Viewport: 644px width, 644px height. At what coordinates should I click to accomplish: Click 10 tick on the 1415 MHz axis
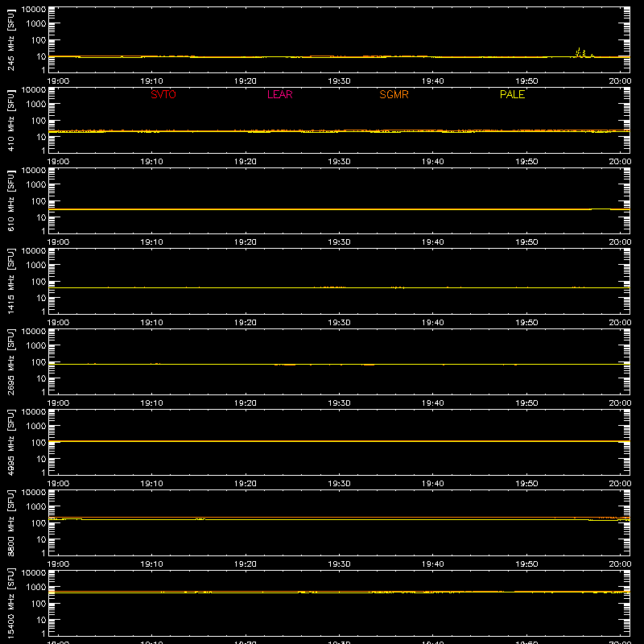point(41,298)
